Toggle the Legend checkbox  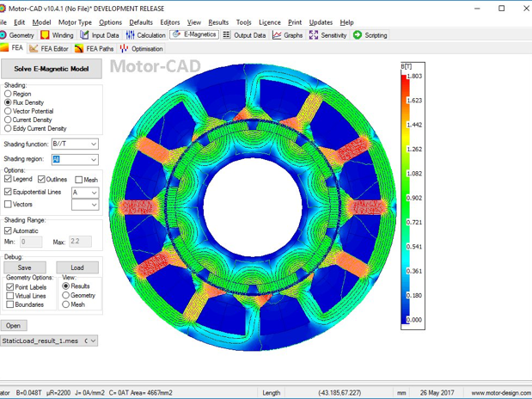click(8, 179)
